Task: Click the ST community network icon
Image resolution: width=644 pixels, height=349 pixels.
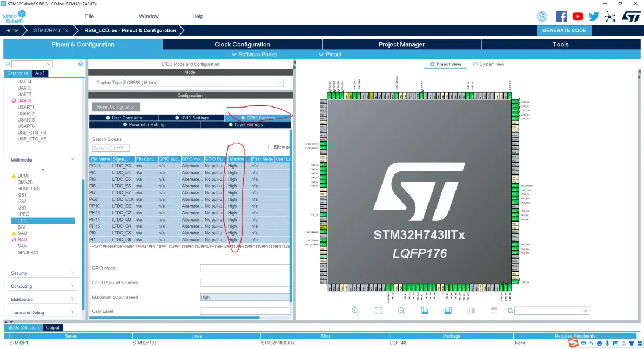Action: (x=611, y=16)
